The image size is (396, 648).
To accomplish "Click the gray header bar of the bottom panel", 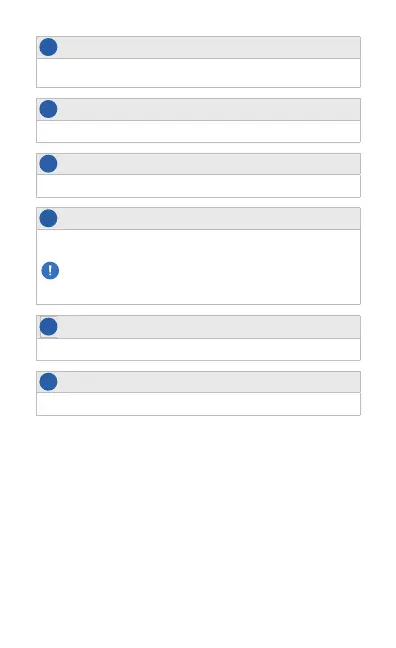I will (x=198, y=382).
